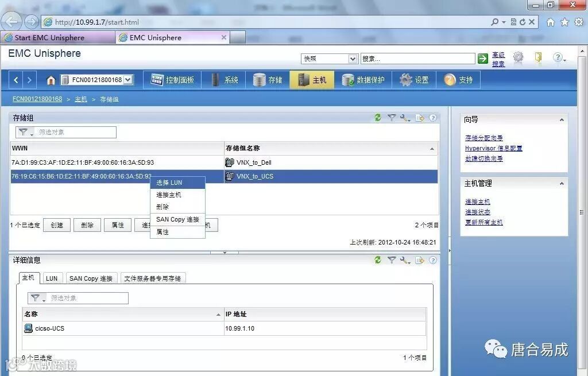Open Unisphere settings gear near search
The width and height of the screenshot is (588, 376).
point(518,57)
